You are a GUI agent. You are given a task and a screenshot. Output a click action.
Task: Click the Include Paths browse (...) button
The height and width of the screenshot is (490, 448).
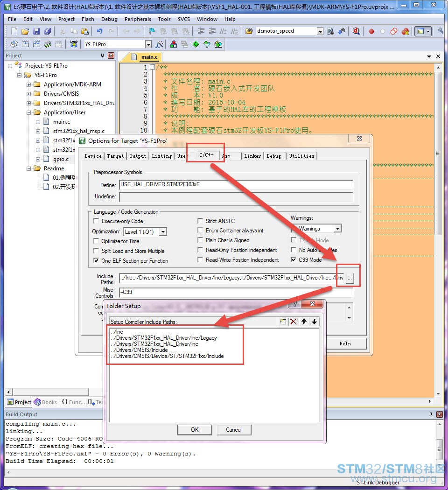tap(350, 278)
